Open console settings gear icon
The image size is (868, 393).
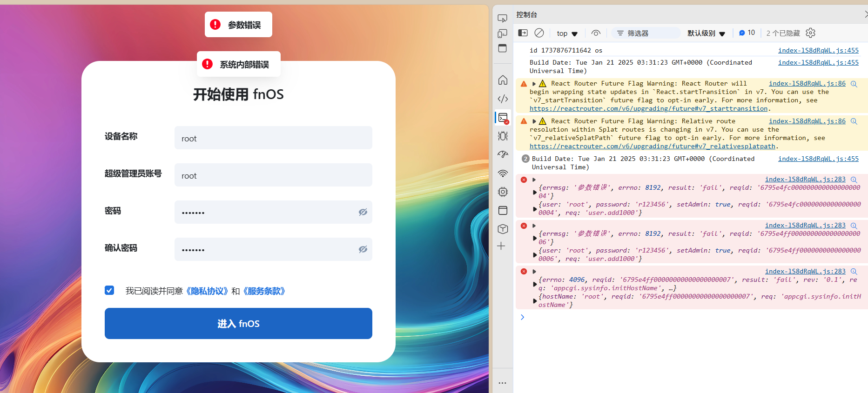point(810,33)
